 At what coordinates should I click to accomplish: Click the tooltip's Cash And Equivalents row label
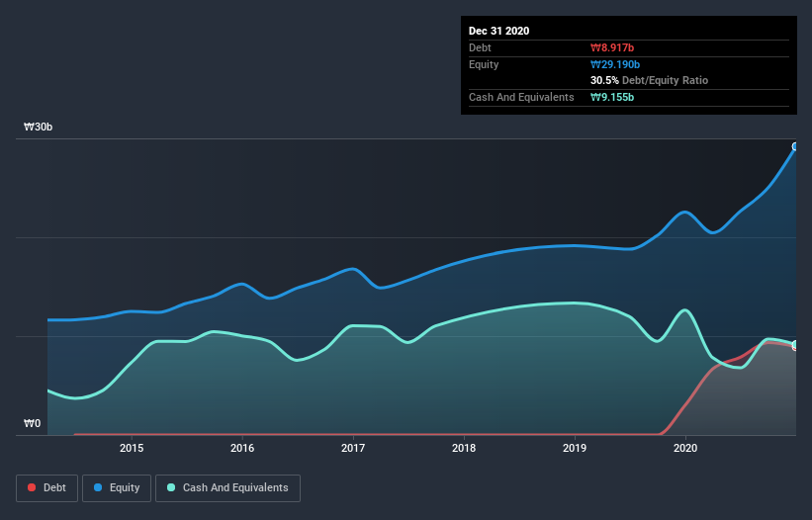pyautogui.click(x=521, y=97)
